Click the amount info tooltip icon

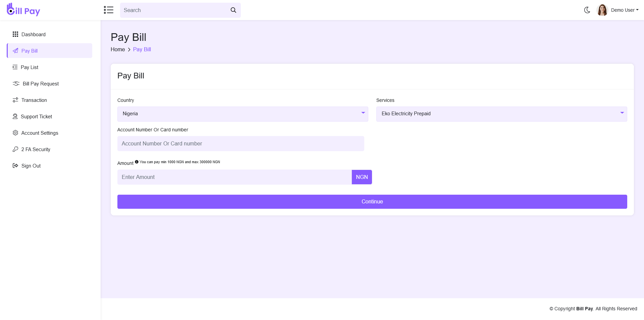coord(137,162)
